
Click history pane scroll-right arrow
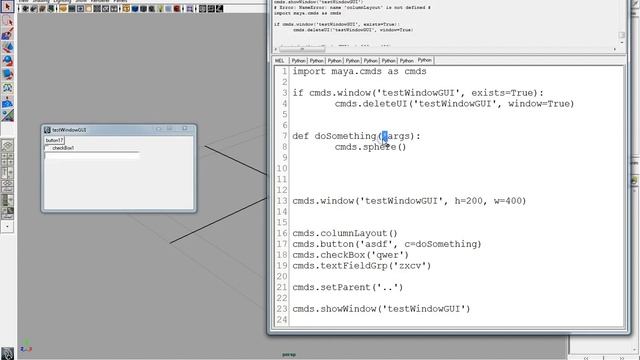tap(615, 49)
